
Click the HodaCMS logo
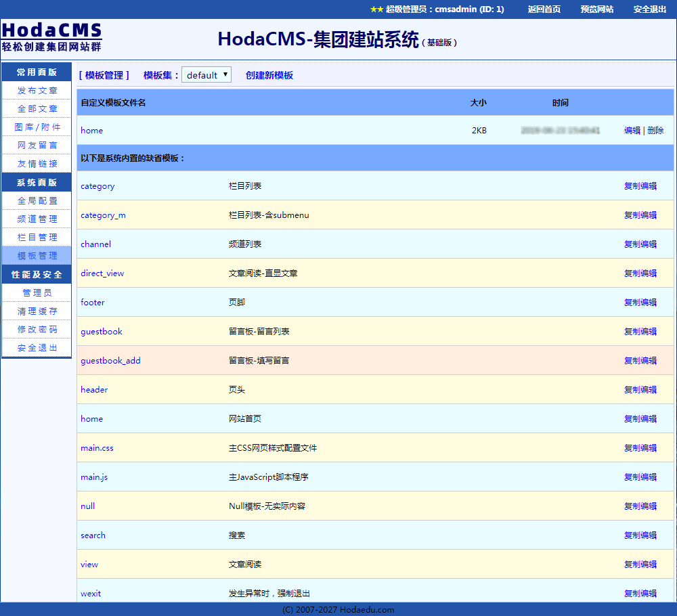pos(51,37)
